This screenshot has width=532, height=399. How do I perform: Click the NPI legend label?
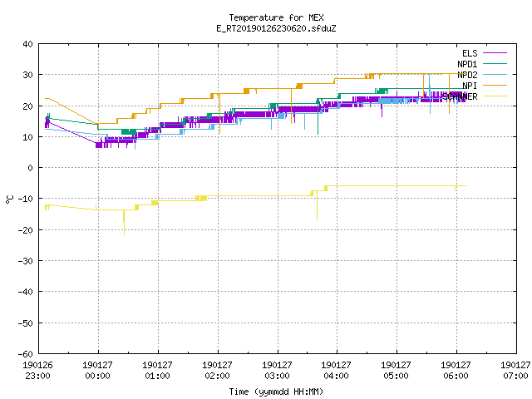[470, 86]
